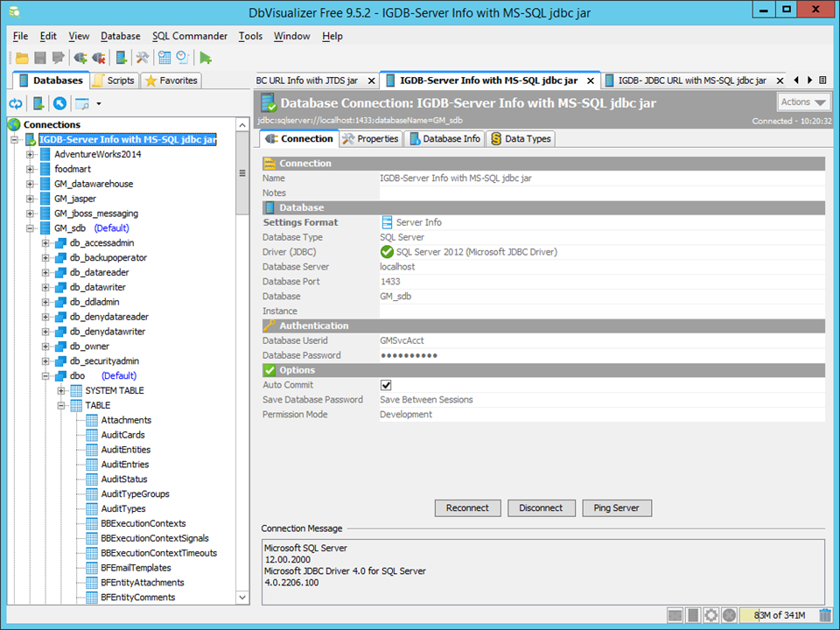Viewport: 840px width, 630px height.
Task: Click the table grid with clock icon
Action: pos(165,58)
